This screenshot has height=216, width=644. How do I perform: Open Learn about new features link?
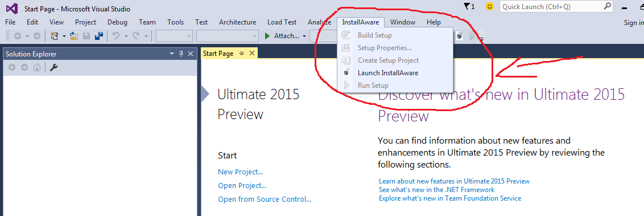tap(454, 181)
